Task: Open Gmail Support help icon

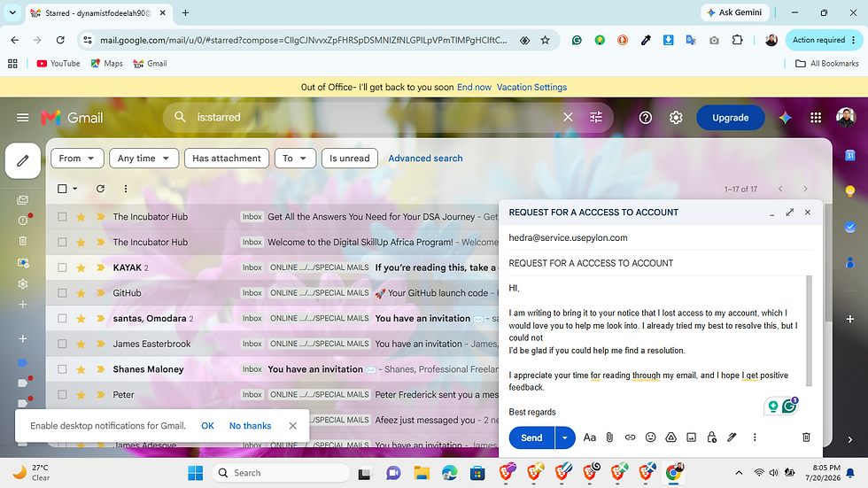Action: coord(646,117)
